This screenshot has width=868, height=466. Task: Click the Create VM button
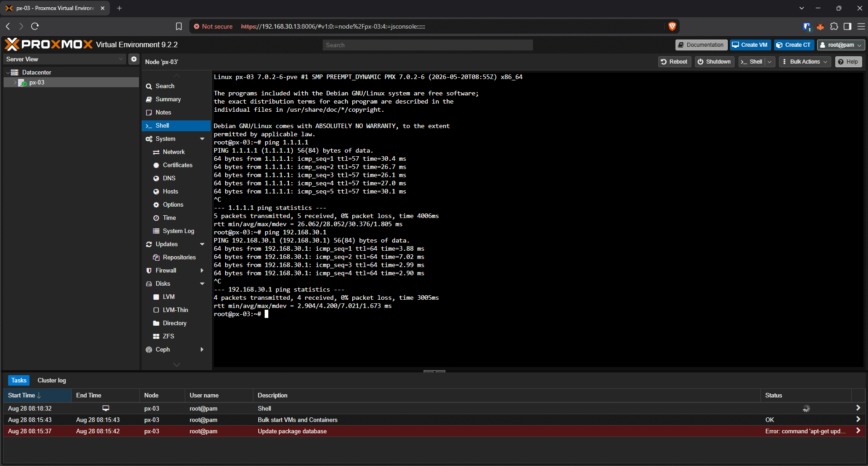click(750, 45)
